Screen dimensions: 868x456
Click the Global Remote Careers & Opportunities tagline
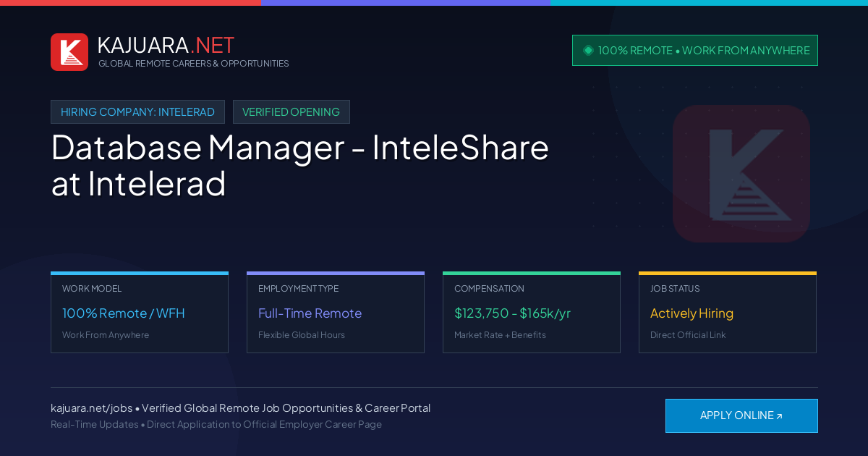tap(194, 64)
